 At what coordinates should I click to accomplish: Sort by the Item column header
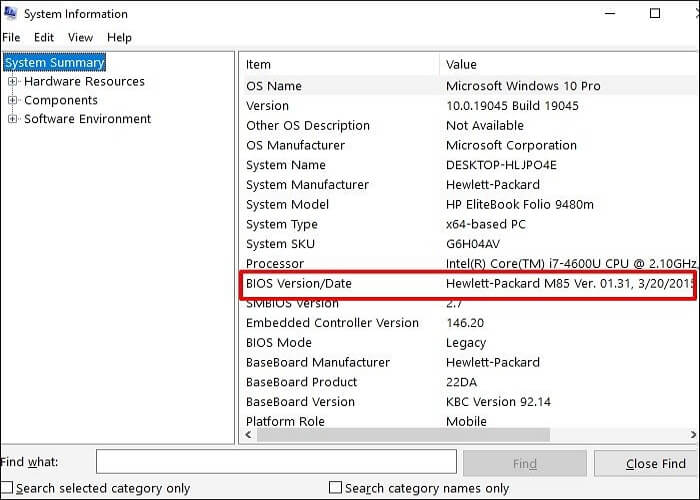coord(338,64)
